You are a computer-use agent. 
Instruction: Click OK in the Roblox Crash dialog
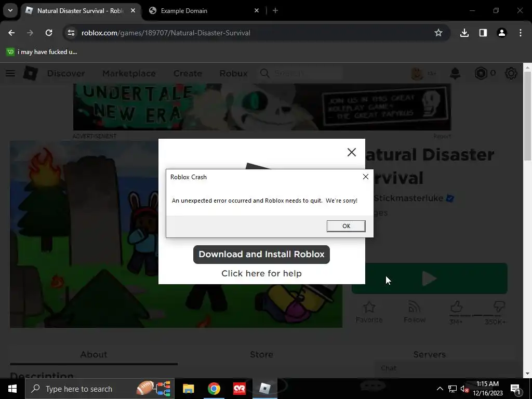click(x=345, y=226)
